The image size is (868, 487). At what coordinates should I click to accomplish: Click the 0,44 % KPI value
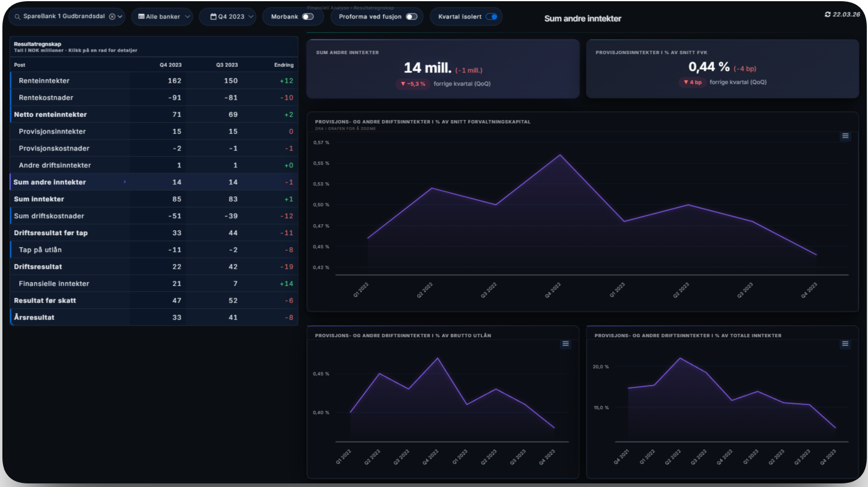[x=709, y=67]
